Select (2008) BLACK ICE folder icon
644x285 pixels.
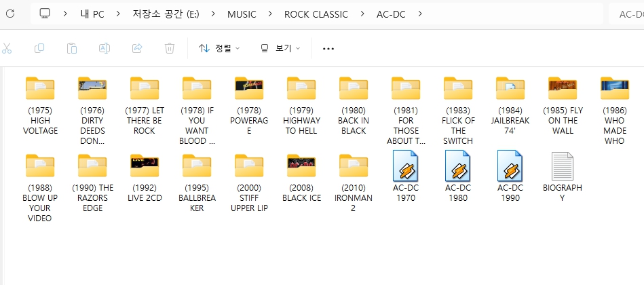301,165
